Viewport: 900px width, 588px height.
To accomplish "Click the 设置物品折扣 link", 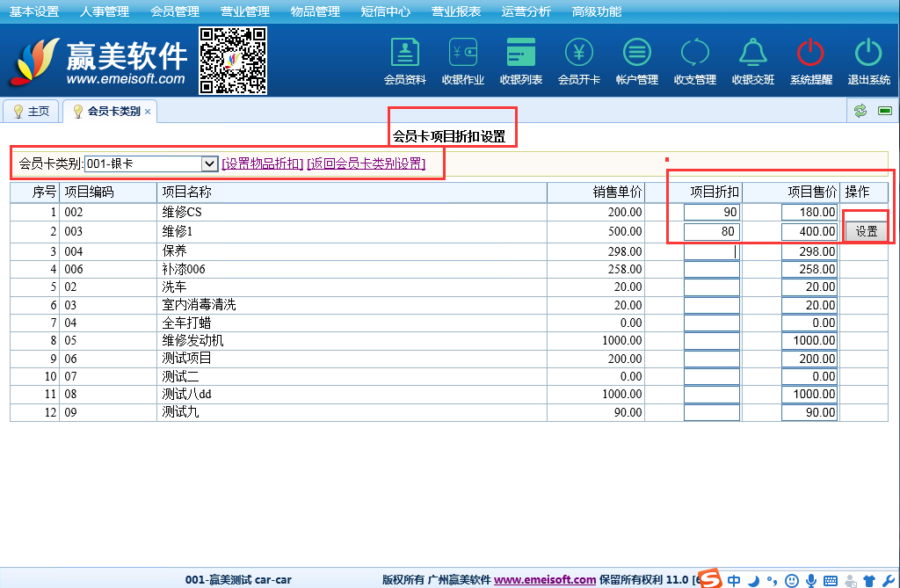I will click(263, 163).
